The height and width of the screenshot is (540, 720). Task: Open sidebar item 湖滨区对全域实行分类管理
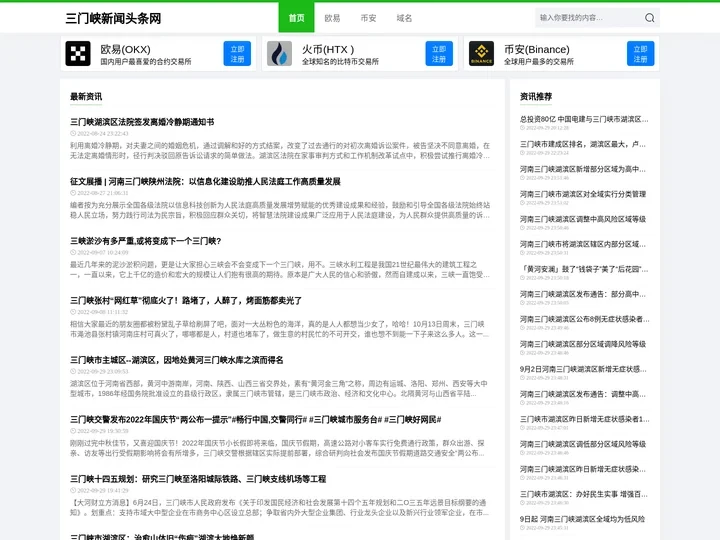(x=583, y=194)
